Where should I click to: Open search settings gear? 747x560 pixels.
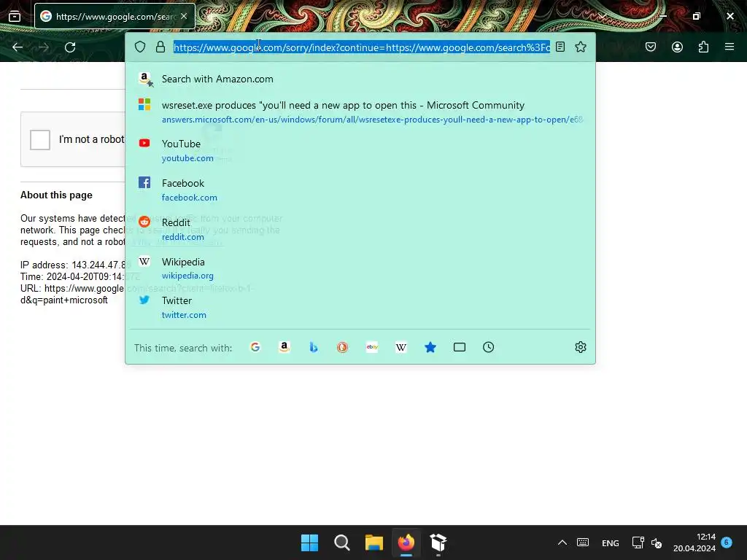pyautogui.click(x=580, y=347)
